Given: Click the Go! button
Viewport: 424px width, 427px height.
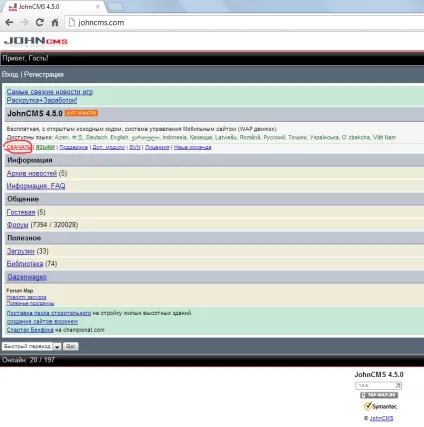Looking at the screenshot, I should pyautogui.click(x=70, y=346).
